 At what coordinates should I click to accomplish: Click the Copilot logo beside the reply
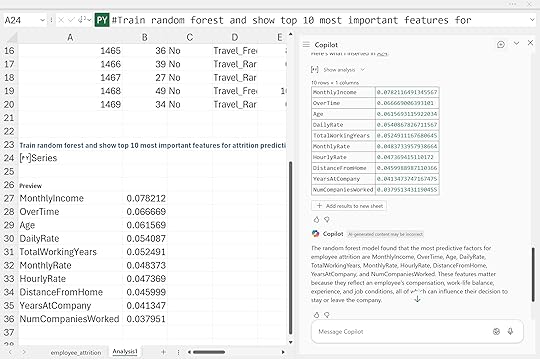click(x=315, y=234)
